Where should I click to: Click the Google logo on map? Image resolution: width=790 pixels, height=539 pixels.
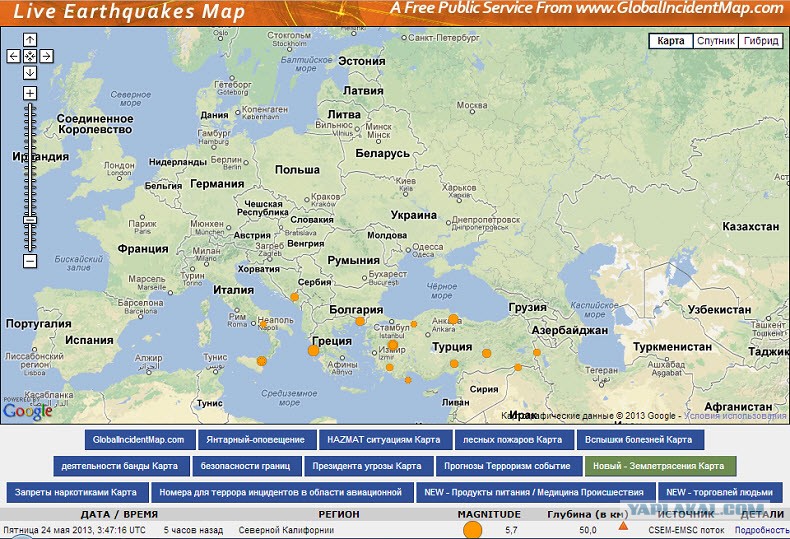click(x=28, y=411)
